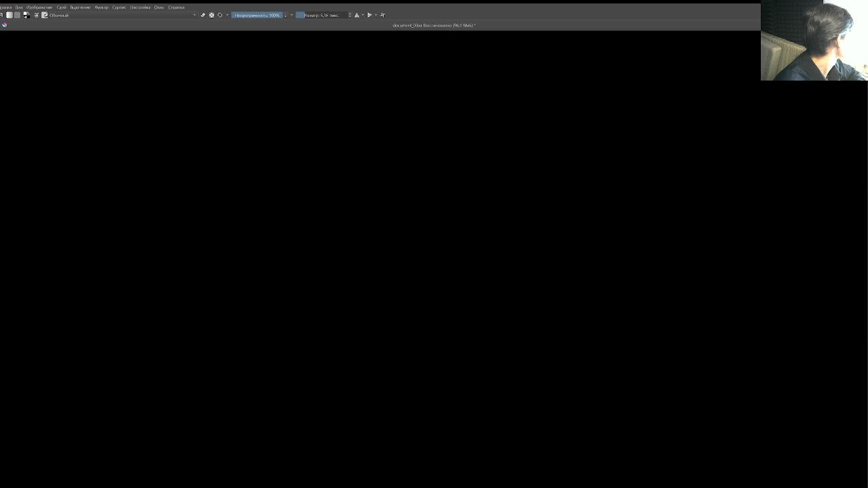Click the opacity slider at 100%
Viewport: 868px width, 488px height.
click(257, 15)
